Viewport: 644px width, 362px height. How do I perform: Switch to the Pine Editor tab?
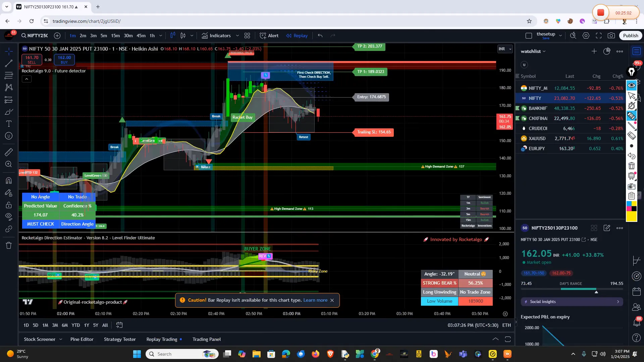[x=82, y=339]
